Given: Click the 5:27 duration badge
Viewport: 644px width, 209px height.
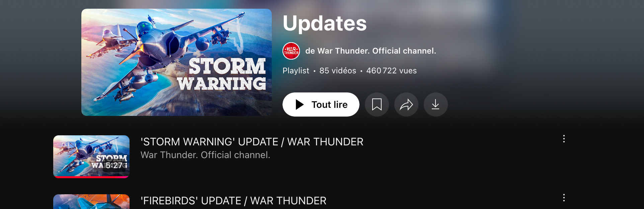Looking at the screenshot, I should (x=114, y=165).
